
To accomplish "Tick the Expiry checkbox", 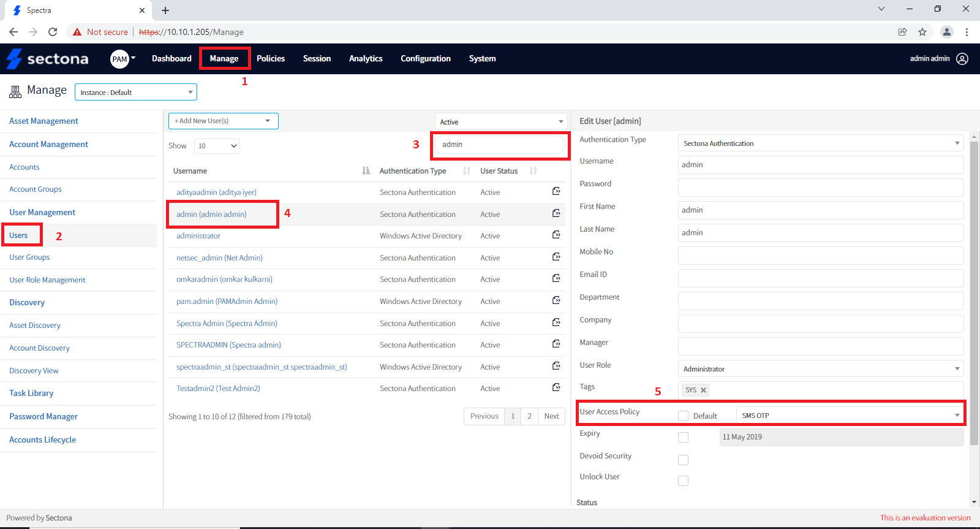I will point(683,437).
